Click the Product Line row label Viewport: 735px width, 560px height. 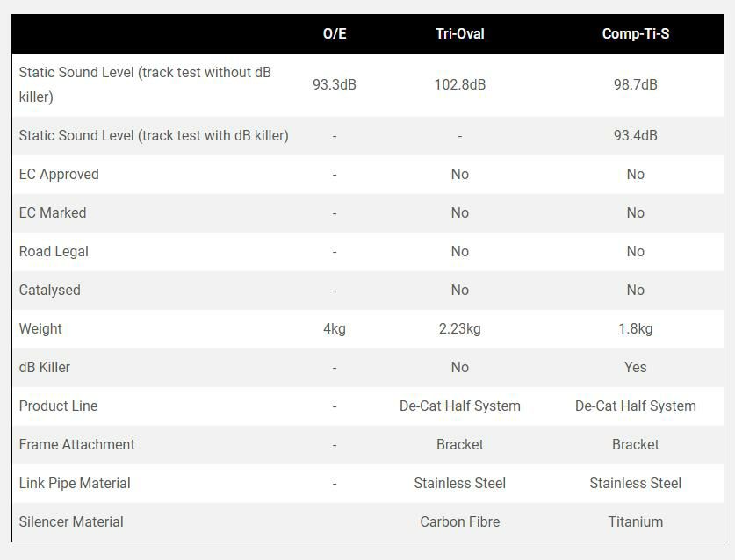click(58, 406)
